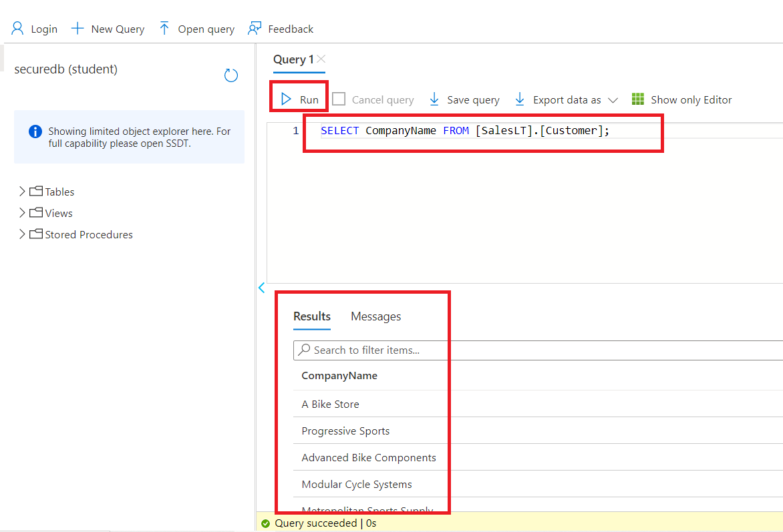
Task: Click the New Query plus icon
Action: [x=77, y=29]
